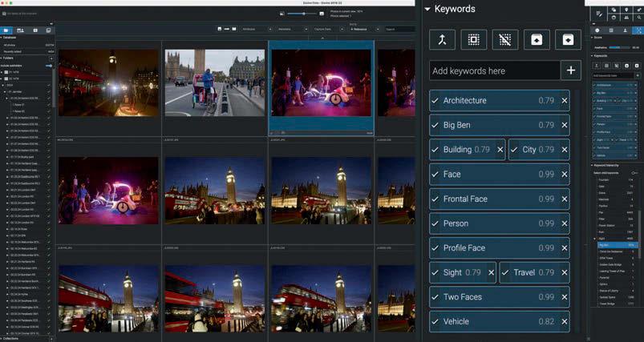The image size is (644, 342).
Task: Toggle the Two Faces keyword checkmark
Action: tap(435, 297)
